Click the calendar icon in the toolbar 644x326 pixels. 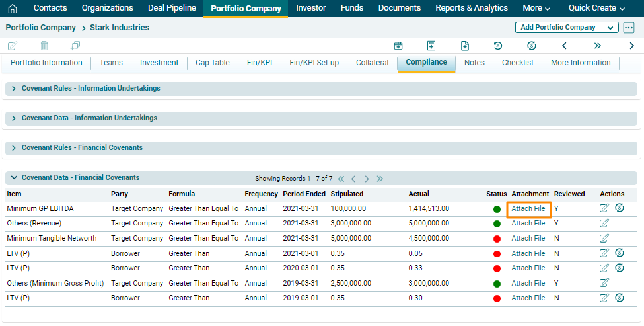tap(398, 46)
